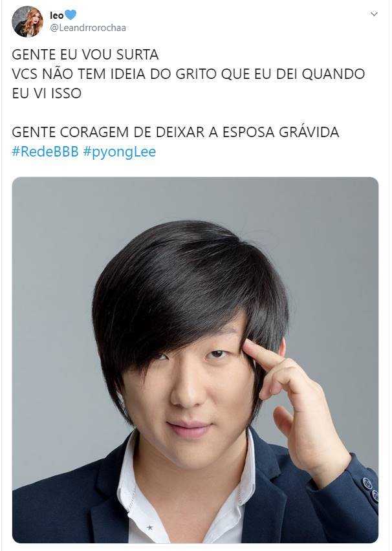
Task: Click the line starting "VCS NÃO TEM IDEIA"
Action: coord(188,74)
